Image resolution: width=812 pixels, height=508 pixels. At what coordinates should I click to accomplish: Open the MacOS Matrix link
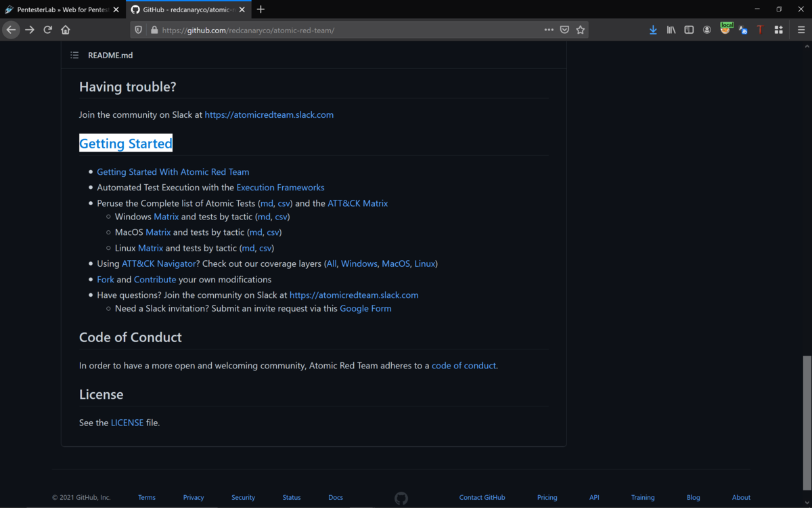[158, 232]
